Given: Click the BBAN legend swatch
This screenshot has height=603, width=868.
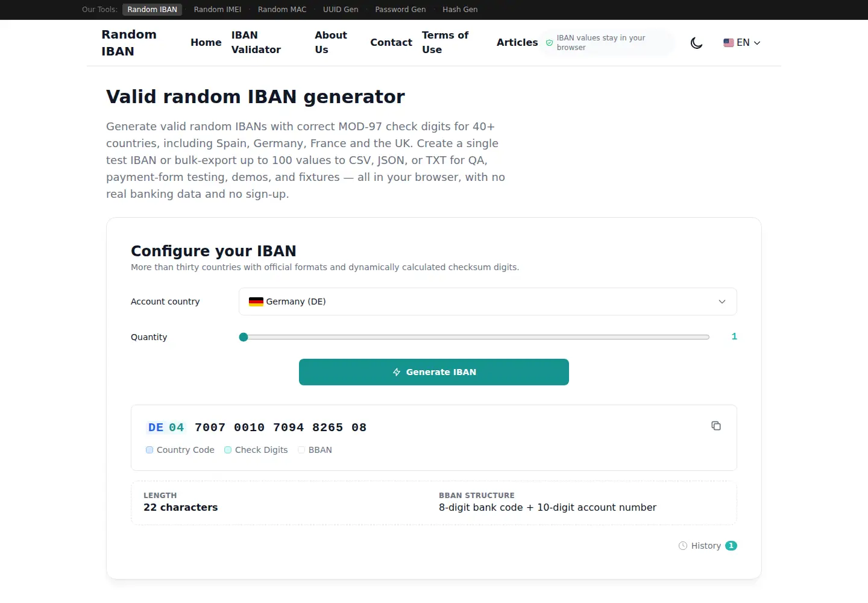Looking at the screenshot, I should coord(301,450).
